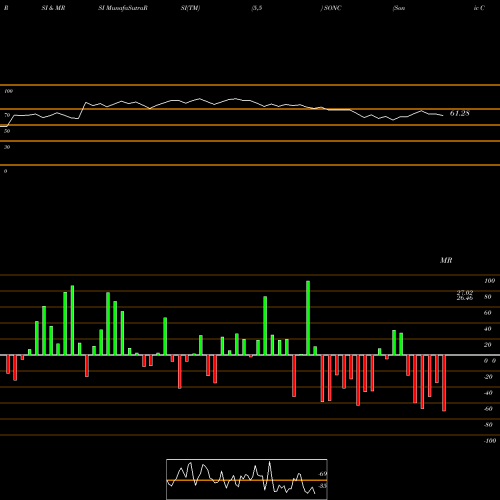Open the mini oscillator thumbnail chart
This screenshot has height=500, width=500.
(247, 479)
